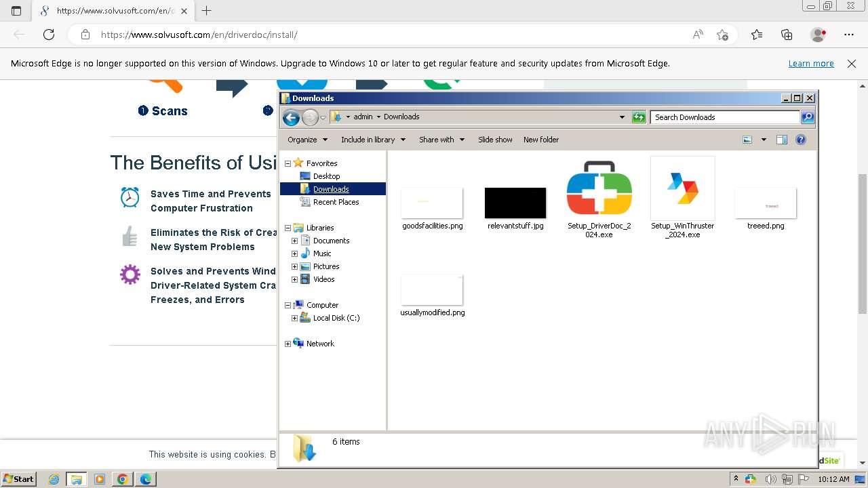Open the address bar history dropdown
Screen dimensions: 868x488
(x=622, y=117)
